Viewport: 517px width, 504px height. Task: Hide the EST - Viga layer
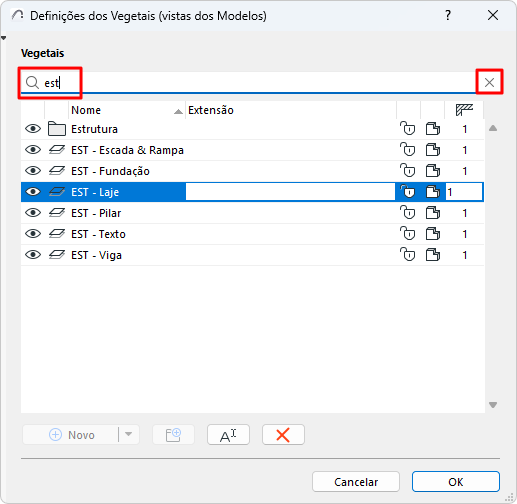coord(33,255)
